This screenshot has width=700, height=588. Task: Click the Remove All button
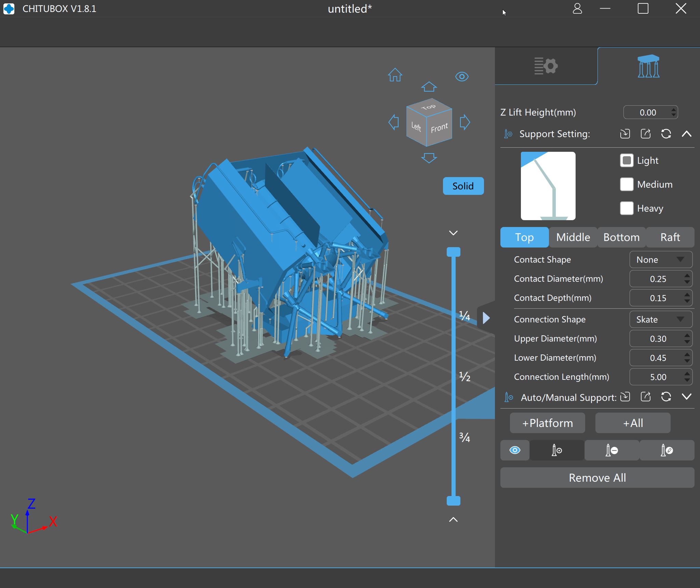[597, 478]
